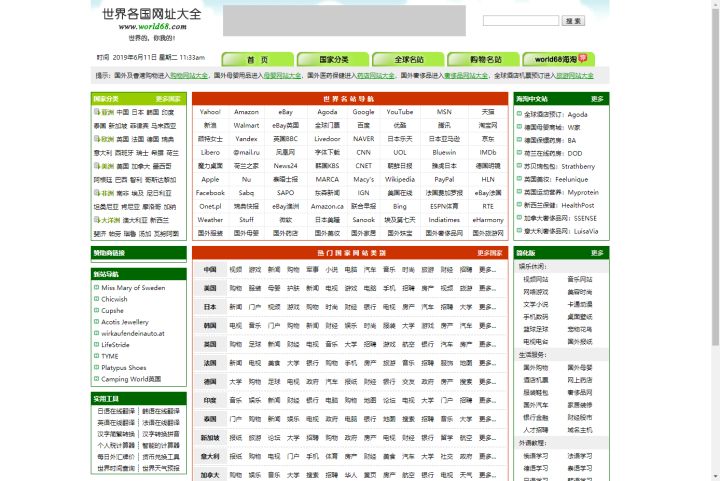Click the 搜索 search button

(573, 21)
